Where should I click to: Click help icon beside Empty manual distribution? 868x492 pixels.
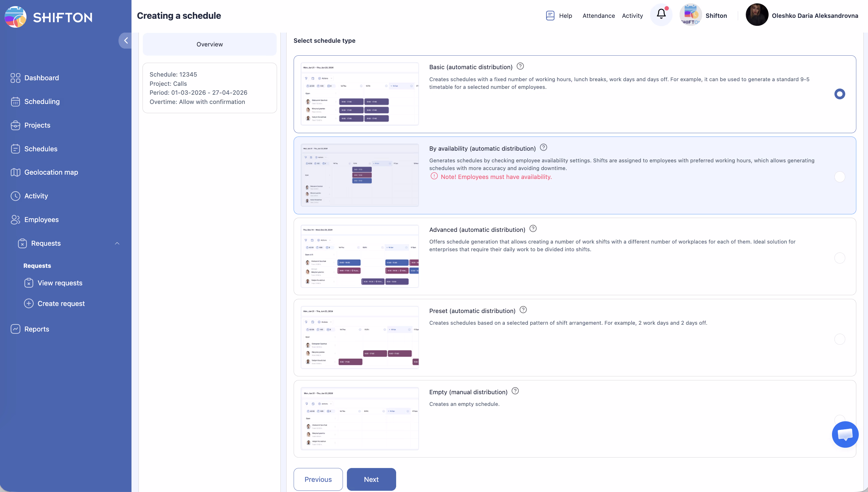point(515,391)
